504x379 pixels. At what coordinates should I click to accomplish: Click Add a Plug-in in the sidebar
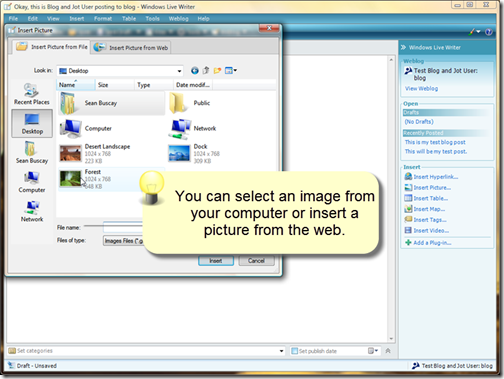pyautogui.click(x=428, y=243)
